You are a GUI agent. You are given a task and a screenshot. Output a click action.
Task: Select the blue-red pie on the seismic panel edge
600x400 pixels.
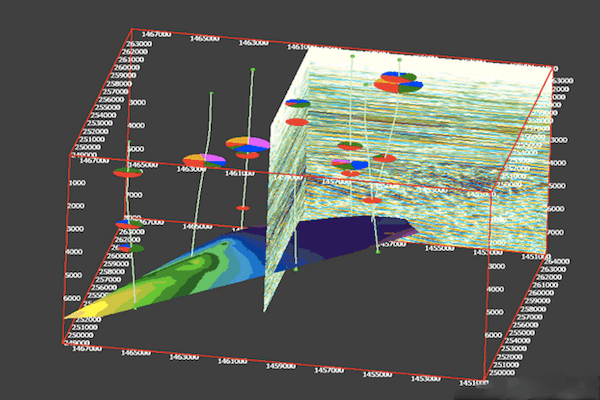coord(297,103)
